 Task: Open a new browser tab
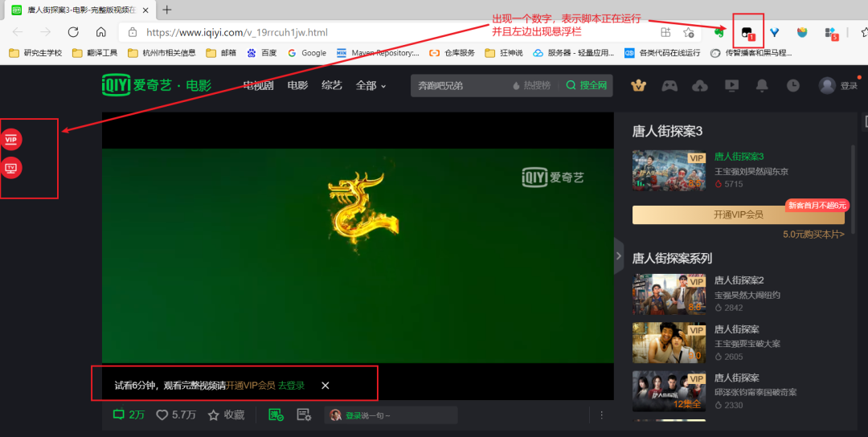click(x=166, y=10)
